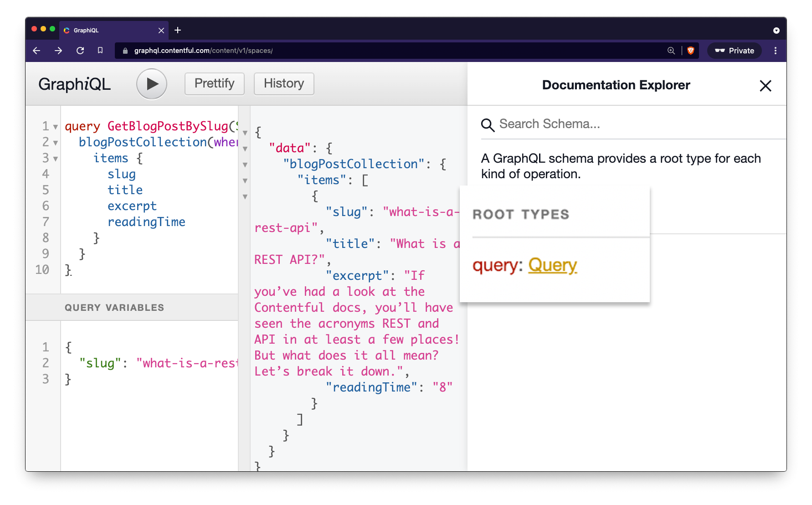Click the QUERY VARIABLES header bar
This screenshot has height=505, width=812.
[x=132, y=308]
